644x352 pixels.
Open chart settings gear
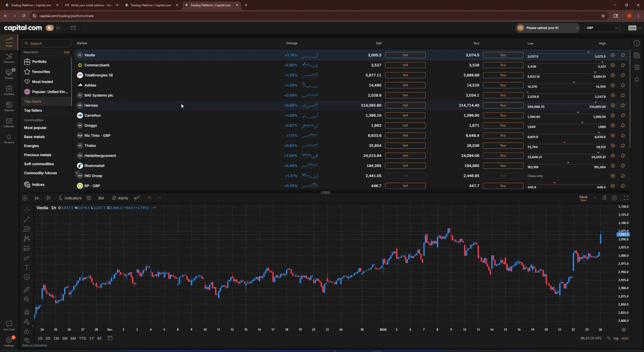(x=614, y=198)
